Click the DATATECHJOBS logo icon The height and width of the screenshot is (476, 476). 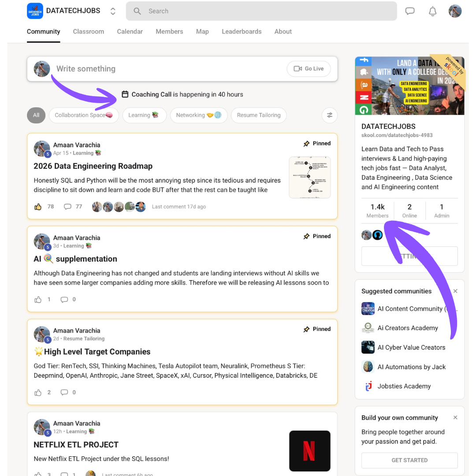tap(35, 11)
